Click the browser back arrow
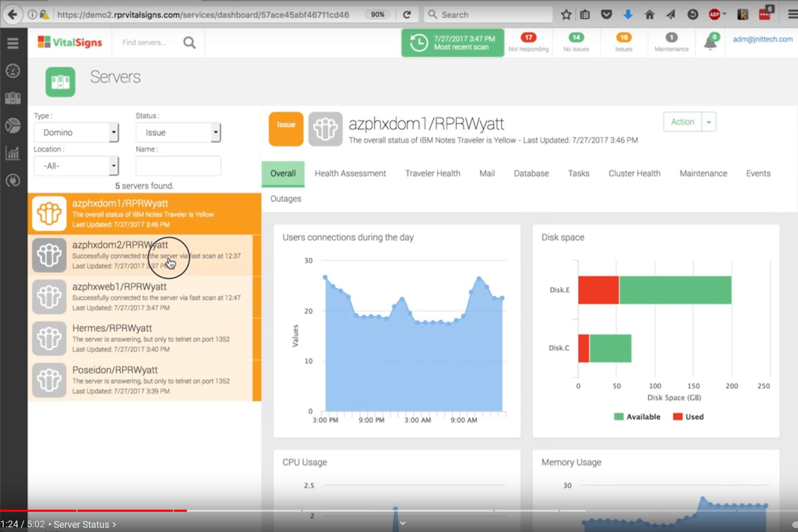 click(x=12, y=15)
